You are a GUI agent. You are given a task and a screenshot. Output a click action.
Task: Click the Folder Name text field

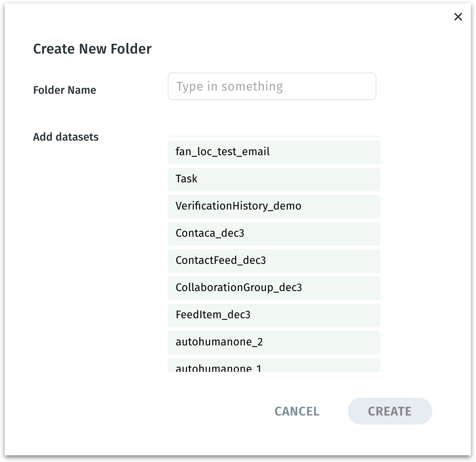(x=272, y=86)
